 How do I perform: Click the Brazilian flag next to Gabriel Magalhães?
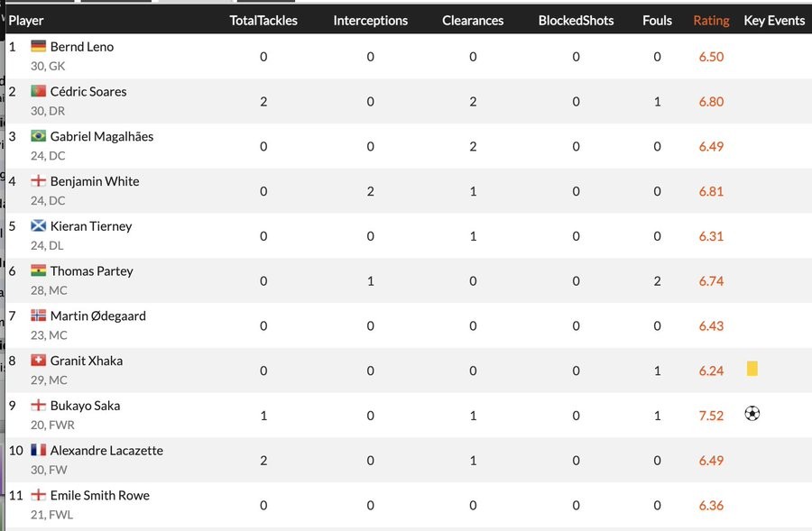coord(38,136)
